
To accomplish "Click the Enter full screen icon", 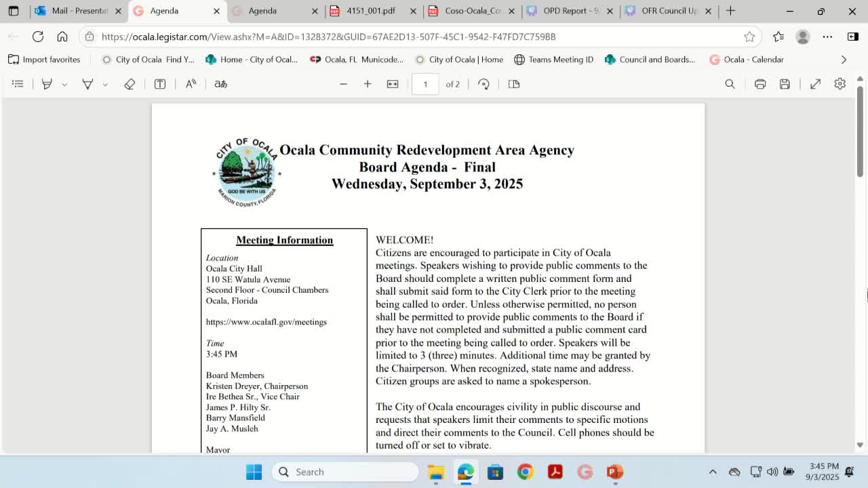I will [816, 84].
